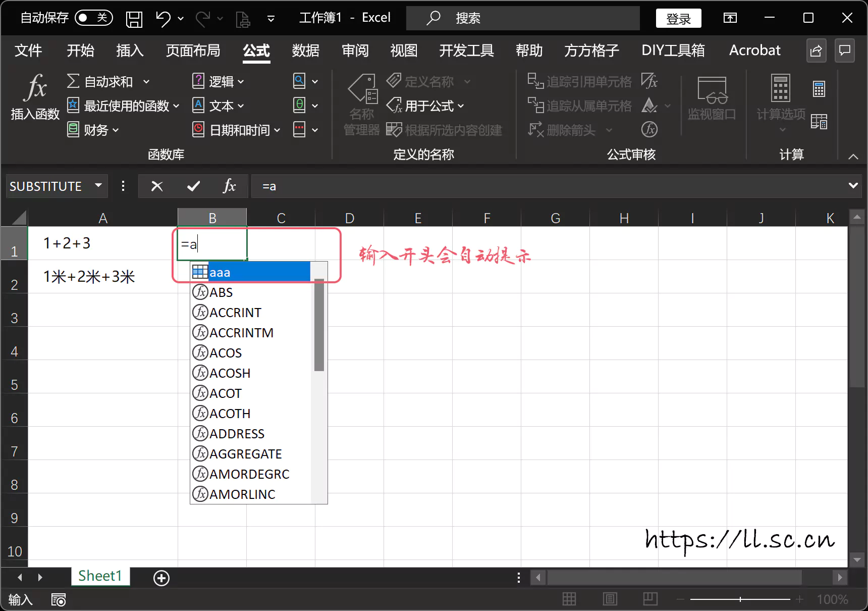This screenshot has height=611, width=868.
Task: Switch to Page Layout view in status bar
Action: (610, 599)
